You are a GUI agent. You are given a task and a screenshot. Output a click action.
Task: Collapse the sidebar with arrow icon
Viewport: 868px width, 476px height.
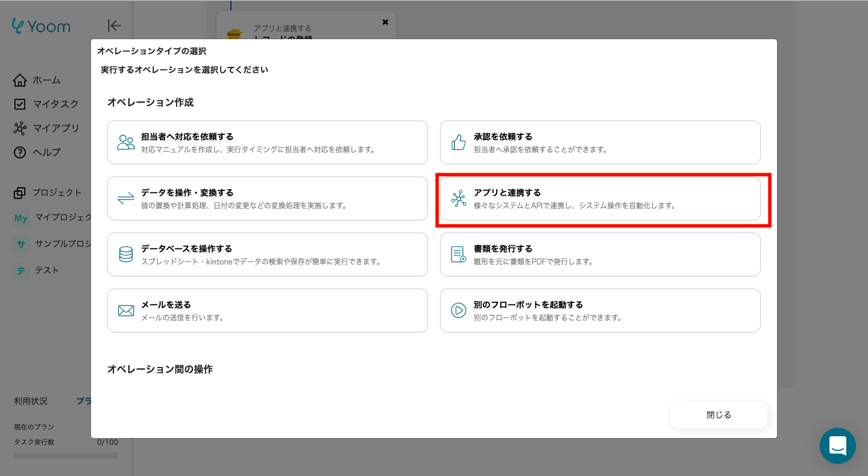tap(114, 25)
